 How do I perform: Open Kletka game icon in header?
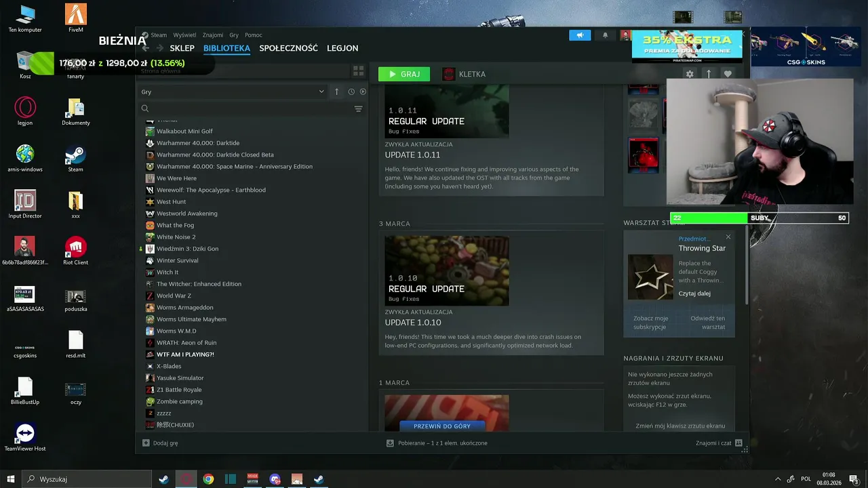click(448, 74)
